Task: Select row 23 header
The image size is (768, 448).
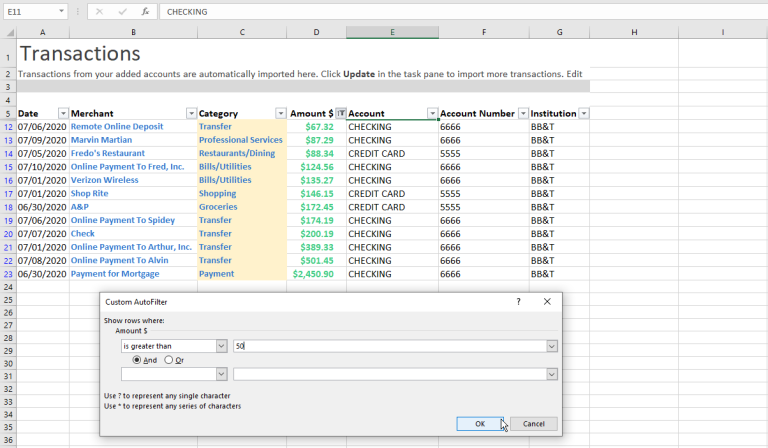Action: tap(8, 274)
